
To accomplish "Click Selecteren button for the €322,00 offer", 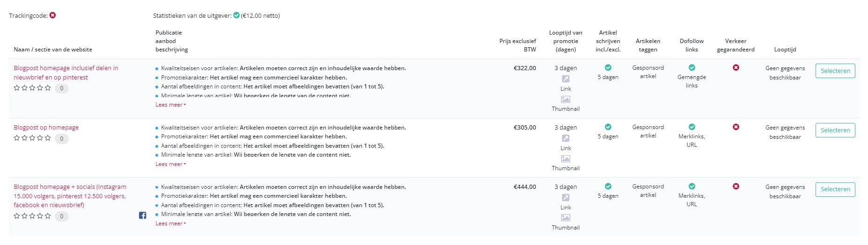I will [x=835, y=71].
